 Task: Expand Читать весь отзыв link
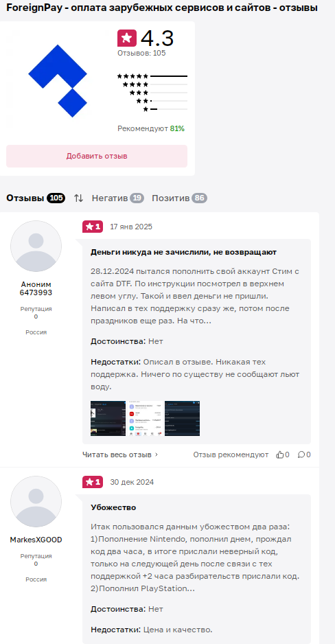pyautogui.click(x=120, y=455)
